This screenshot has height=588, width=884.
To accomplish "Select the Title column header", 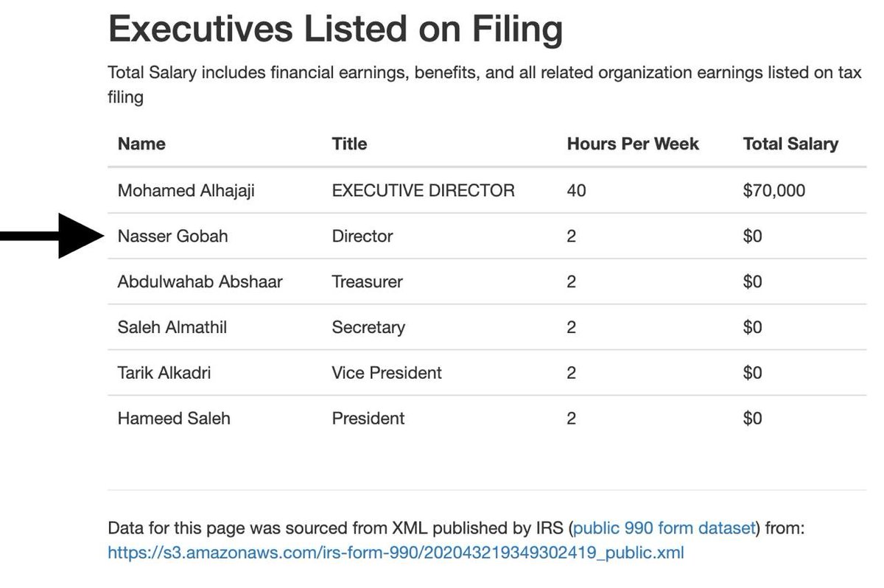I will coord(349,144).
